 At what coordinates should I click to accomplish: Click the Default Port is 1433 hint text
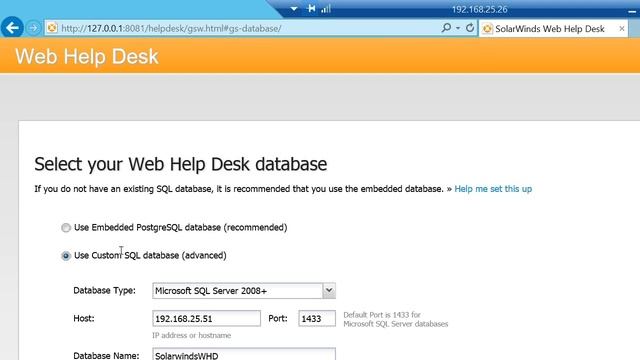pos(396,319)
